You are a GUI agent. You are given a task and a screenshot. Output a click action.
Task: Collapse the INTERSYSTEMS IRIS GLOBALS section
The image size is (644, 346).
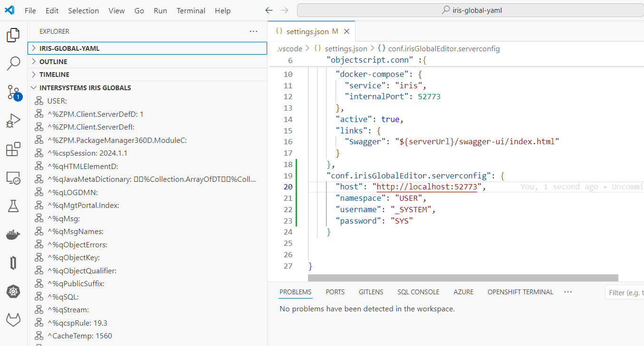click(x=85, y=88)
